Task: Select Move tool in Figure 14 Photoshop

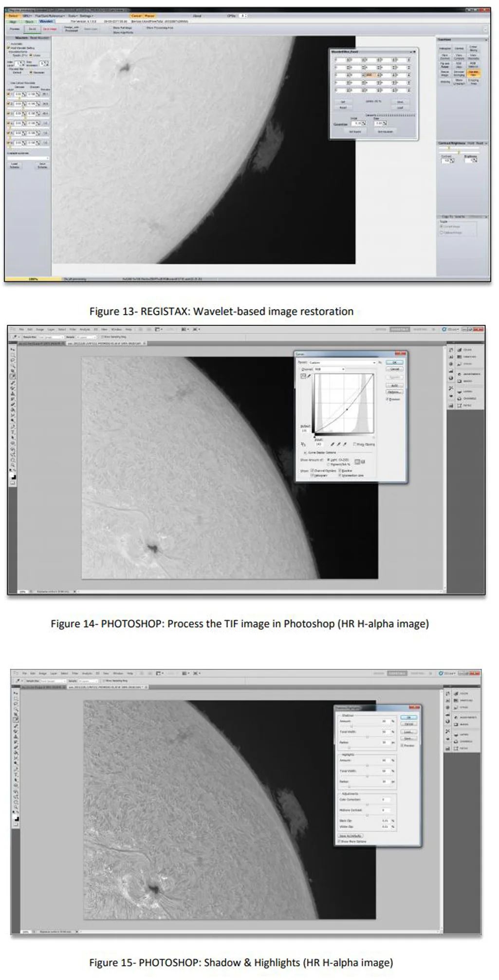Action: click(x=13, y=349)
